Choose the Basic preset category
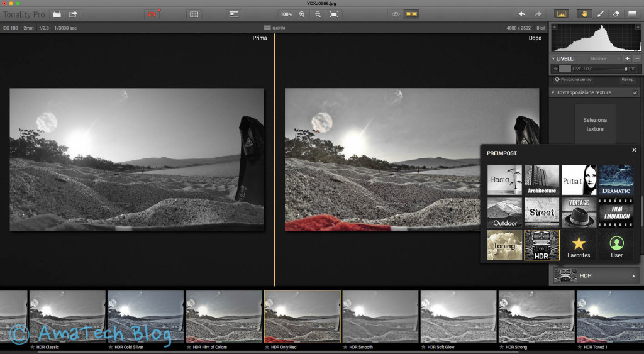 504,179
